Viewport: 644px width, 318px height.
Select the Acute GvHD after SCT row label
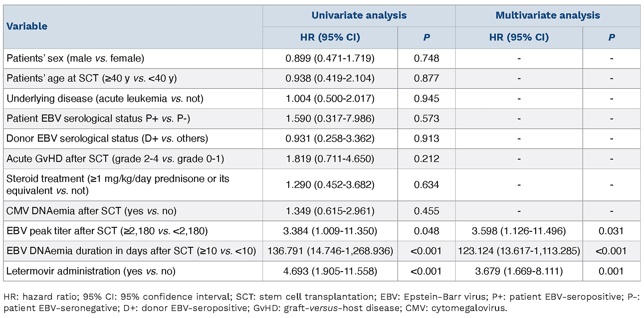click(x=115, y=159)
